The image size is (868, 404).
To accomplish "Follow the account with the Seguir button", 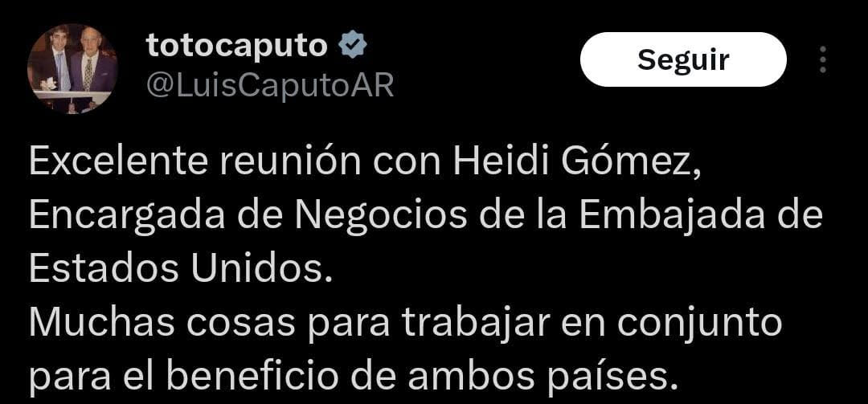I will (x=683, y=59).
